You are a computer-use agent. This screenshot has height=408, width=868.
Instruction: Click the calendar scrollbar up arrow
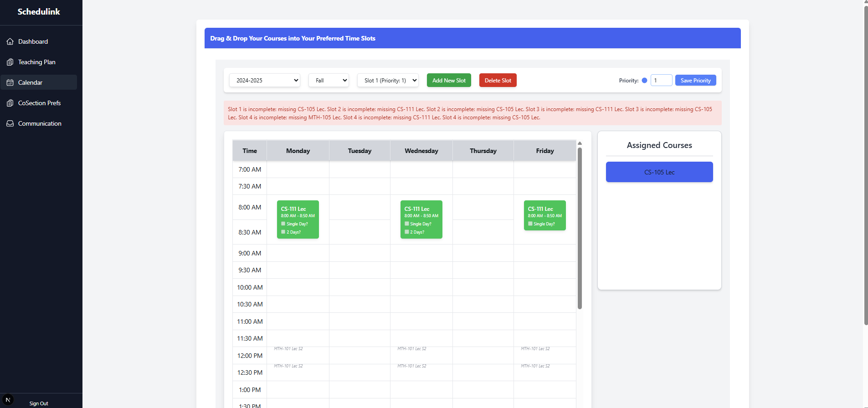point(580,143)
